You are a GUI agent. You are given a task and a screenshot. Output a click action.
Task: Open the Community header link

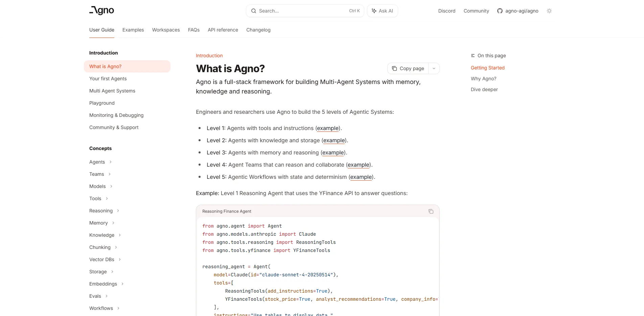476,11
